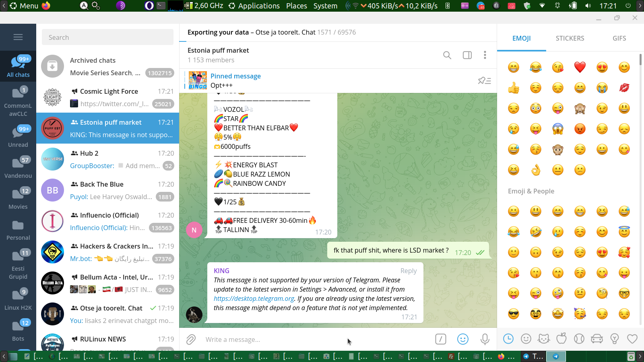Jump to animals cat emoji category

click(x=544, y=339)
